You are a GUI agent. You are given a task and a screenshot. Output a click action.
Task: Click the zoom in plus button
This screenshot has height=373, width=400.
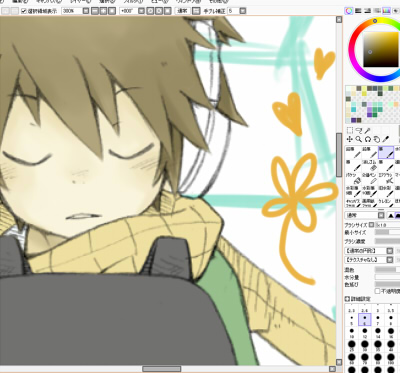(x=104, y=11)
